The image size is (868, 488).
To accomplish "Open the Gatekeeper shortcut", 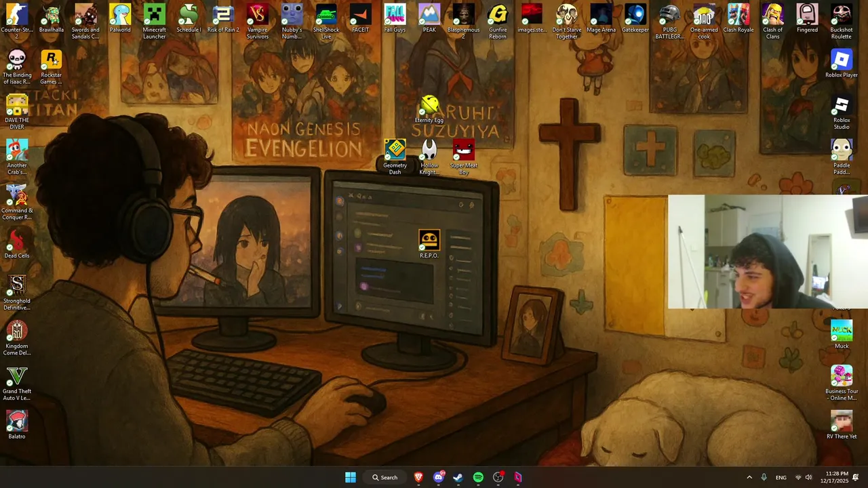I will click(635, 18).
